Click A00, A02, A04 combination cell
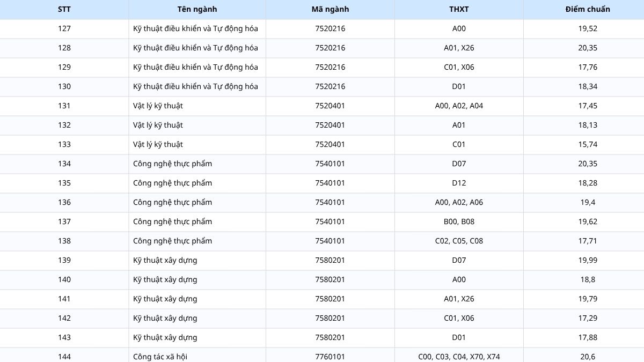Image resolution: width=644 pixels, height=362 pixels. click(x=459, y=106)
